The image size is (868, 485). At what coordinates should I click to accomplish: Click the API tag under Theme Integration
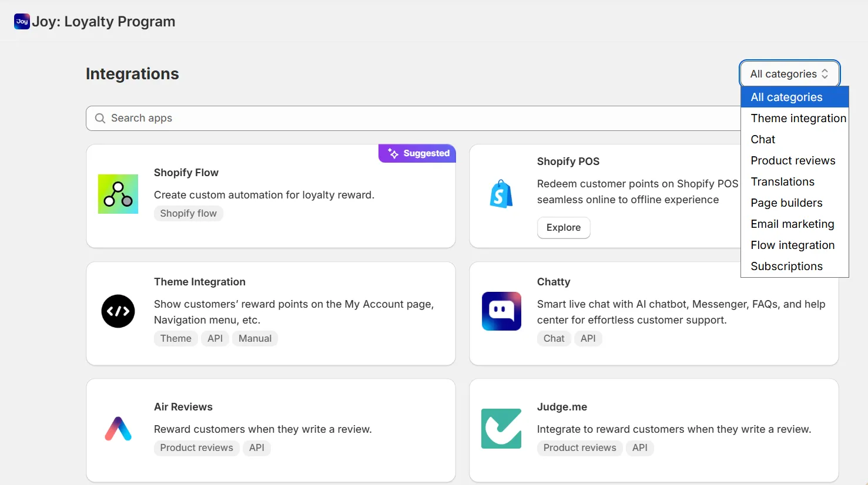(215, 338)
